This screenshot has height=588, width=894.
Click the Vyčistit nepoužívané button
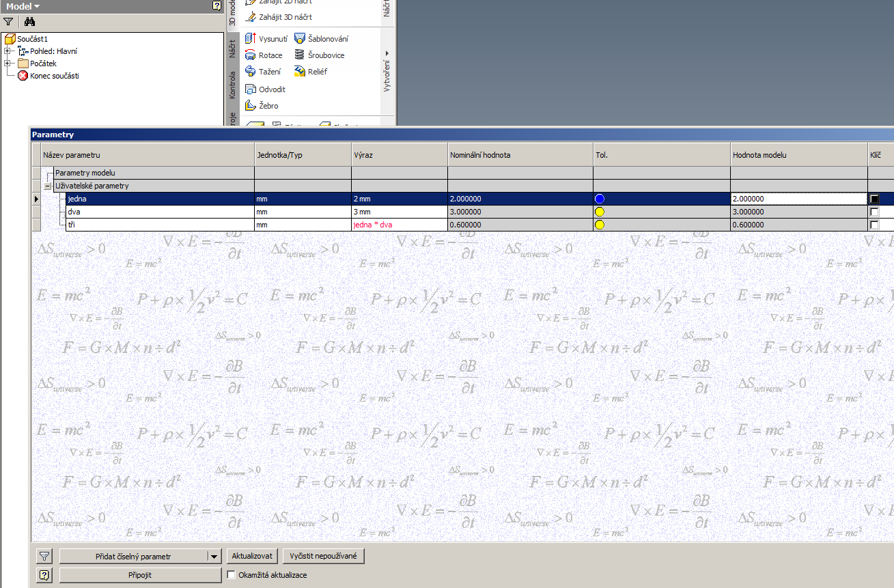click(323, 556)
